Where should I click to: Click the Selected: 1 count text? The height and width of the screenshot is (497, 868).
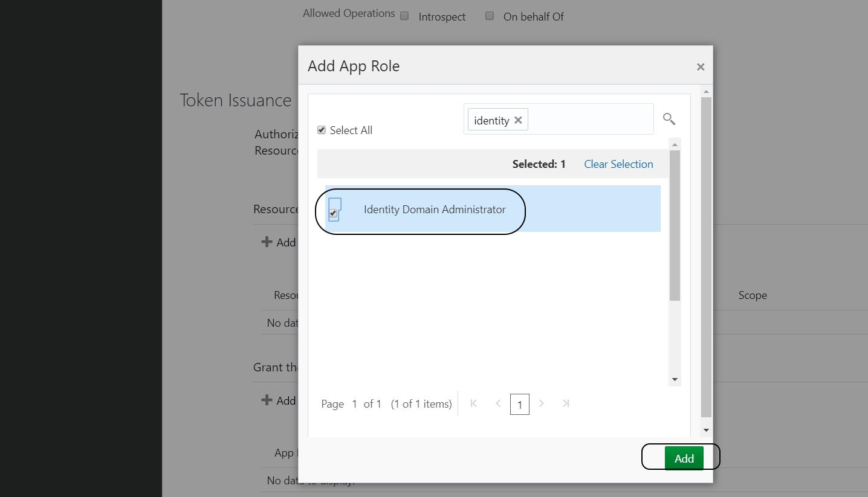coord(539,164)
